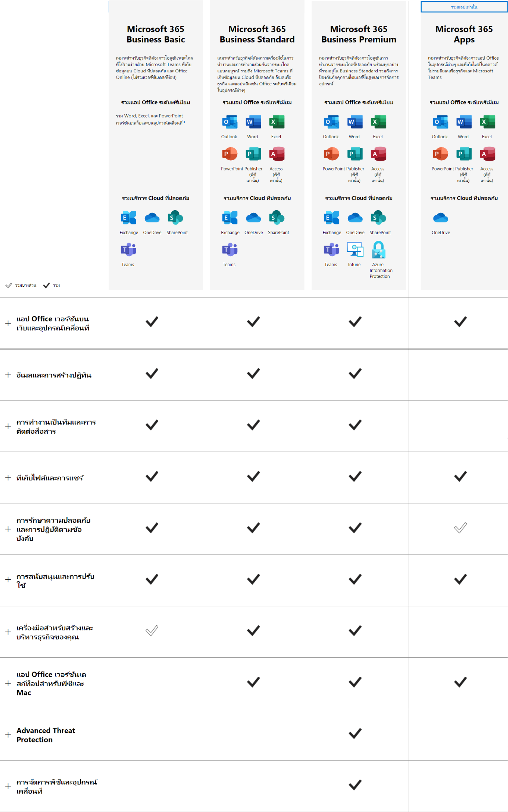The width and height of the screenshot is (508, 812).
Task: Select the Microsoft 365 Business Premium heading
Action: point(359,34)
